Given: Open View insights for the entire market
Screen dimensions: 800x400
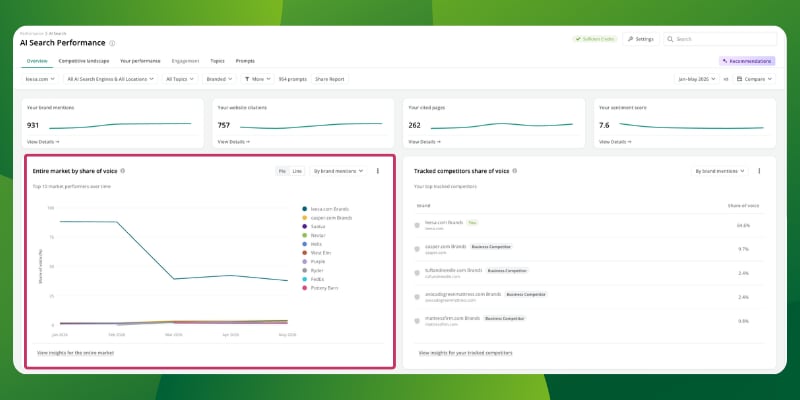Looking at the screenshot, I should (76, 353).
